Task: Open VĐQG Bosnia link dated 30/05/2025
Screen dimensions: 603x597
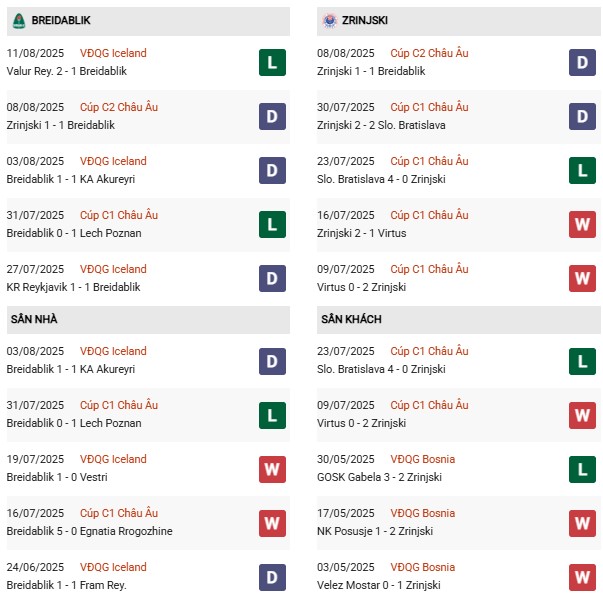Action: click(422, 459)
